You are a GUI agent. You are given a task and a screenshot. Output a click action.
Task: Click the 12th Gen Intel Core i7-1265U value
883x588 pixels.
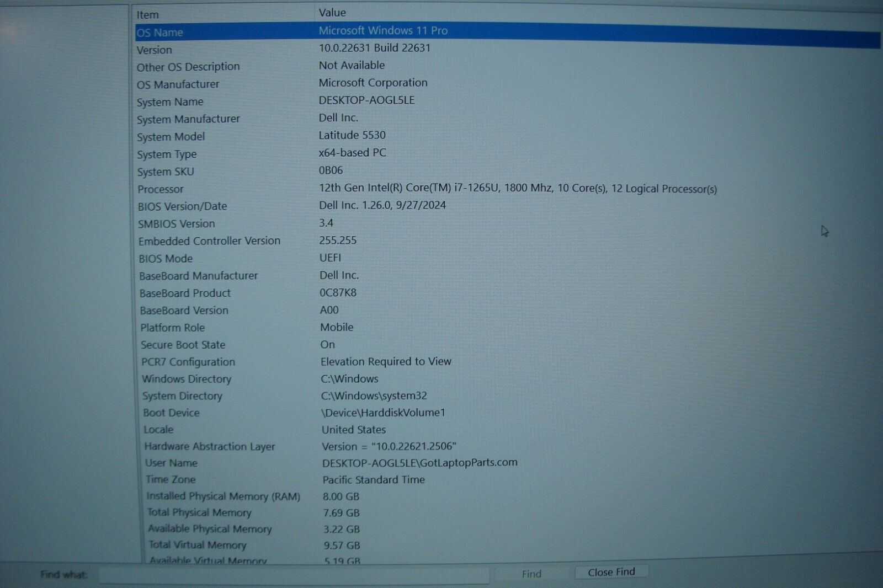(x=518, y=189)
